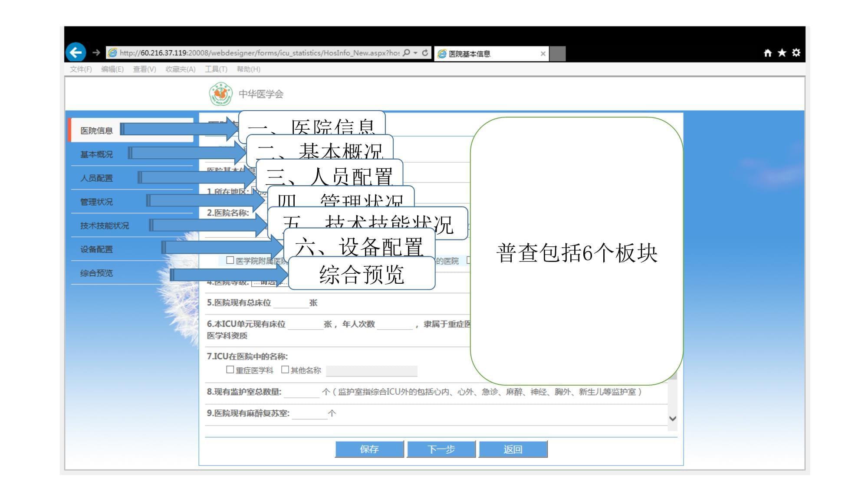Click the 其他名称 text field
Image resolution: width=868 pixels, height=488 pixels.
pos(372,370)
